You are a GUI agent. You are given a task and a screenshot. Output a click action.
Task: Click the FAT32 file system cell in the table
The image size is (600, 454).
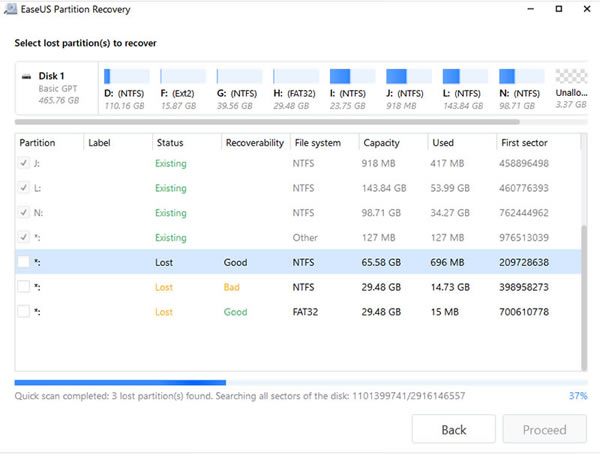click(x=305, y=312)
